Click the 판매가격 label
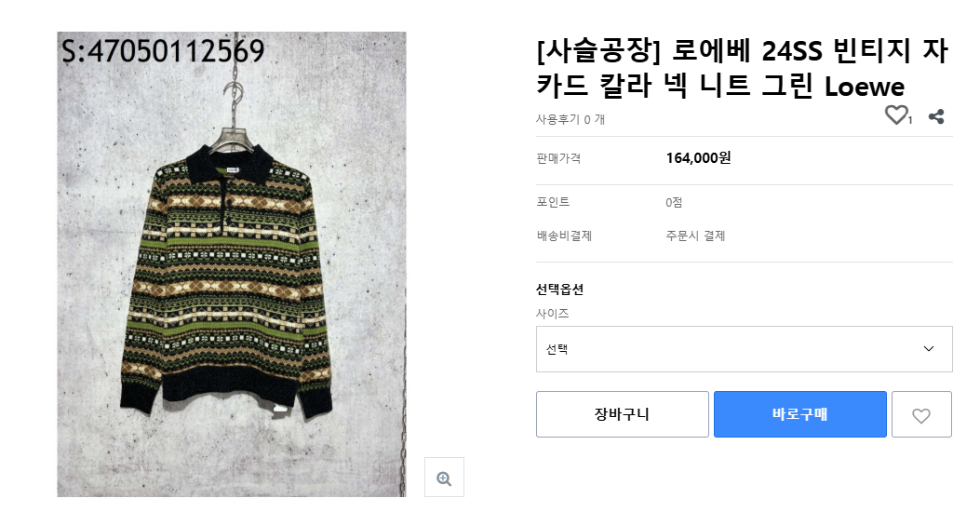Screen dimensions: 980x512 click(x=558, y=158)
